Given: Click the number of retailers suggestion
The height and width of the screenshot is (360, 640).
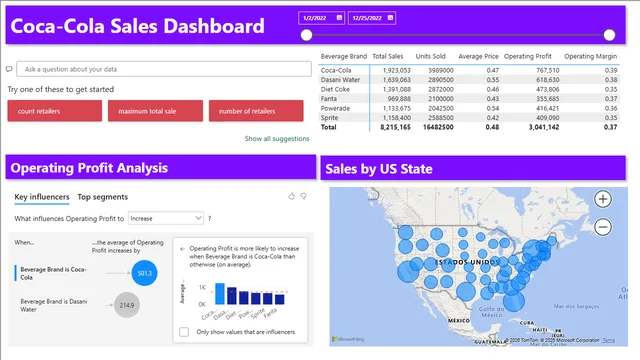Looking at the screenshot, I should (x=256, y=111).
